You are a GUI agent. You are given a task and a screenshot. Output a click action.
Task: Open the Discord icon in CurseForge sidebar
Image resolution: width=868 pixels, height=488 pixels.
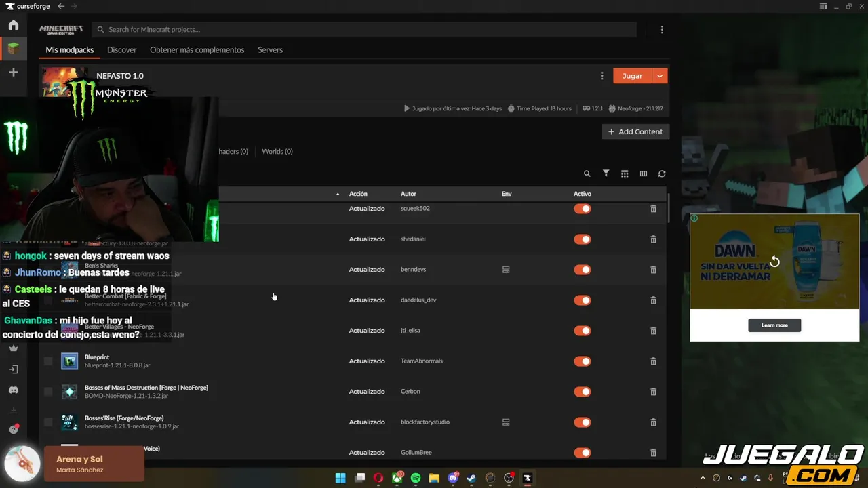coord(14,390)
